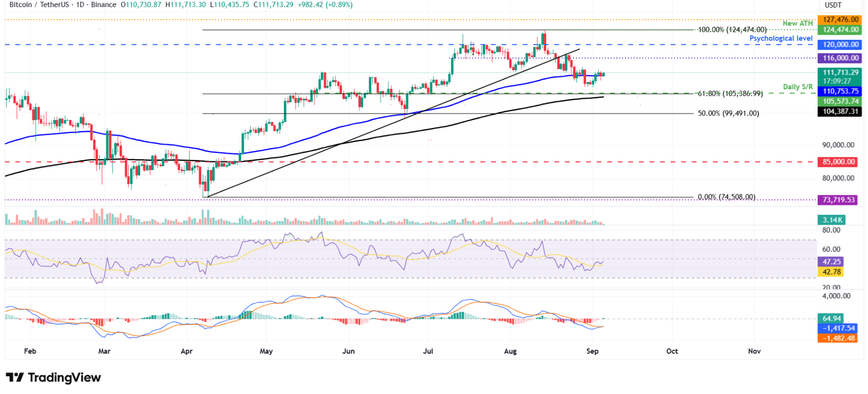Viewport: 868px width, 394px height.
Task: Click the New ATH text annotation
Action: pyautogui.click(x=797, y=23)
